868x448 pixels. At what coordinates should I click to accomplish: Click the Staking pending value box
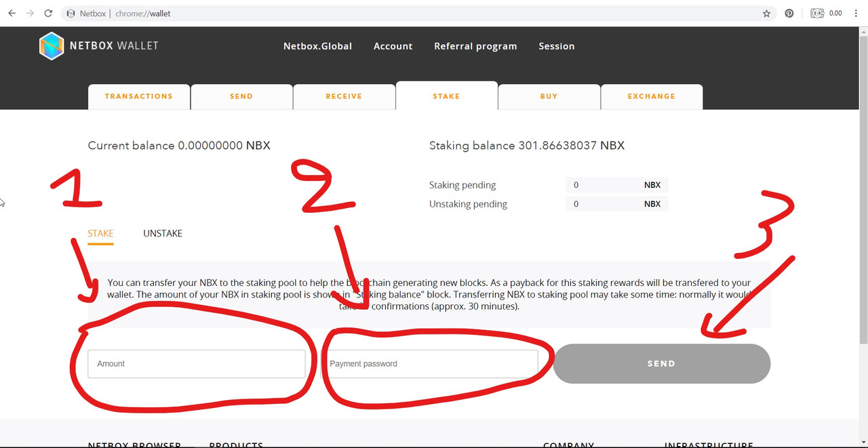(616, 185)
